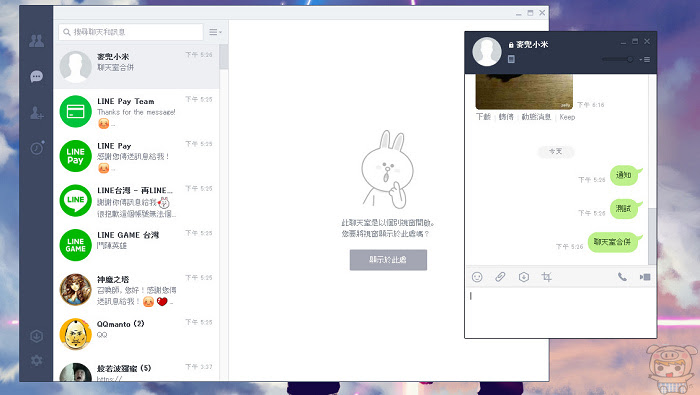Open the LINE Pay Team chat

point(136,112)
